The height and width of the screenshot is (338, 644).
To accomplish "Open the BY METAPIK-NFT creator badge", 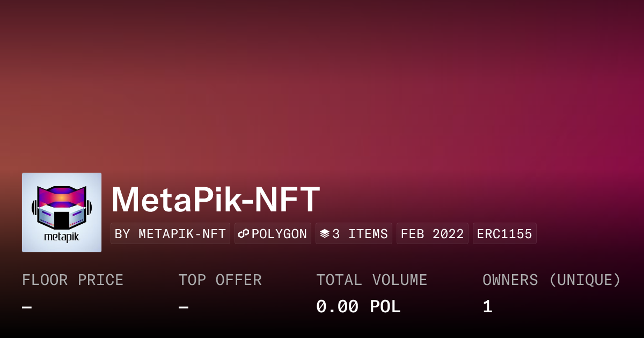I will (170, 234).
